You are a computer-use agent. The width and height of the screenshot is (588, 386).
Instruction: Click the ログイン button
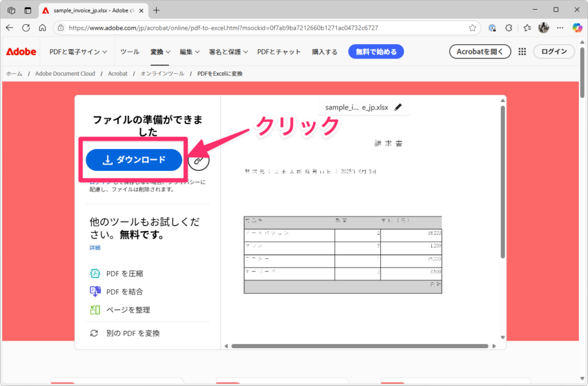(554, 52)
